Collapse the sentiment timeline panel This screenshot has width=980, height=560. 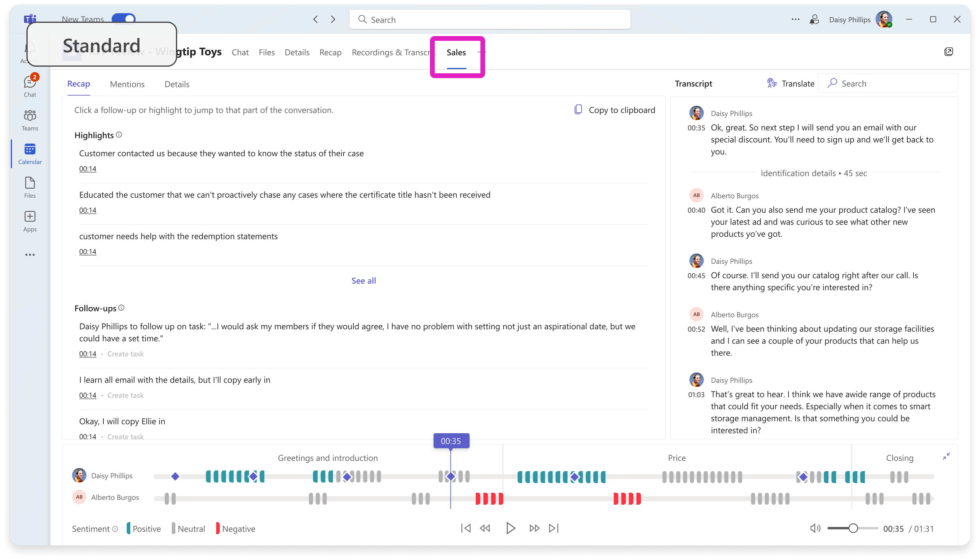point(946,456)
